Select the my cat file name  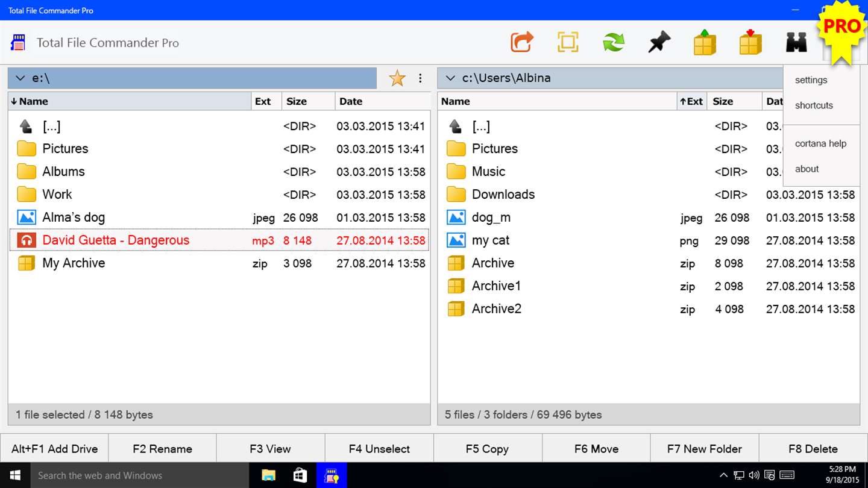491,240
